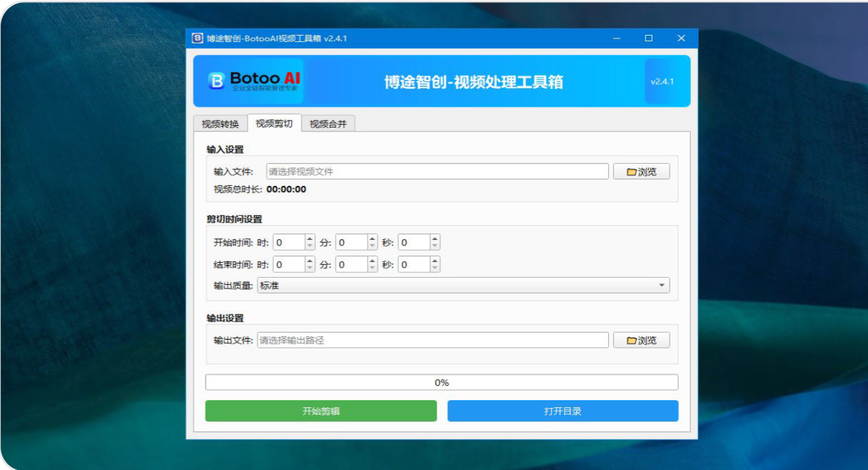
Task: Click the 结束时间 minute input box
Action: point(351,265)
